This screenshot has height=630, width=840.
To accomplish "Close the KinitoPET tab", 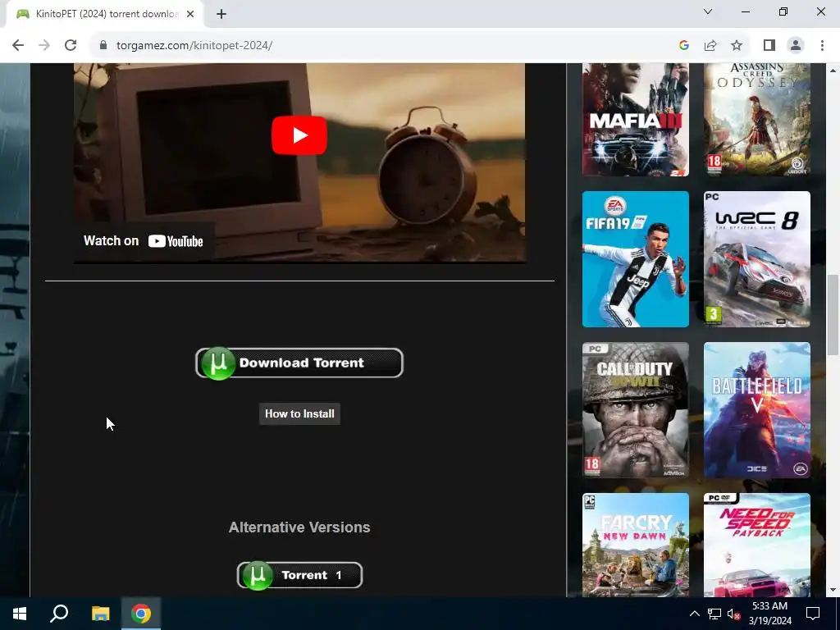I will click(x=190, y=15).
